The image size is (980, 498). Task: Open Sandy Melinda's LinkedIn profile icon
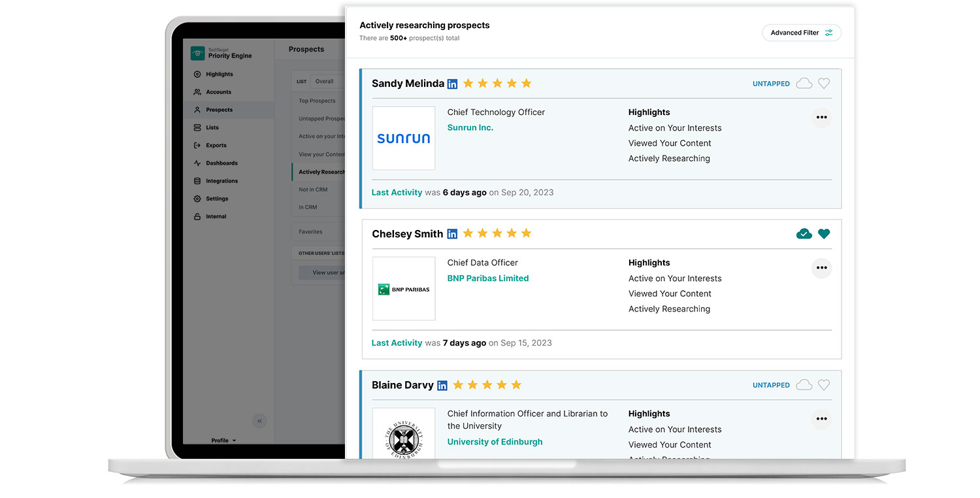(x=452, y=84)
